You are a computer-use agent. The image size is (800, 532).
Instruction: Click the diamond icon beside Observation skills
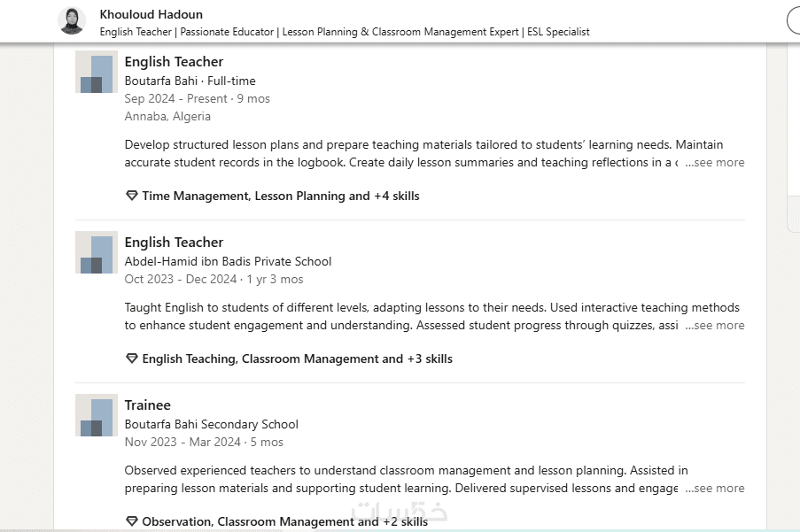[x=132, y=521]
